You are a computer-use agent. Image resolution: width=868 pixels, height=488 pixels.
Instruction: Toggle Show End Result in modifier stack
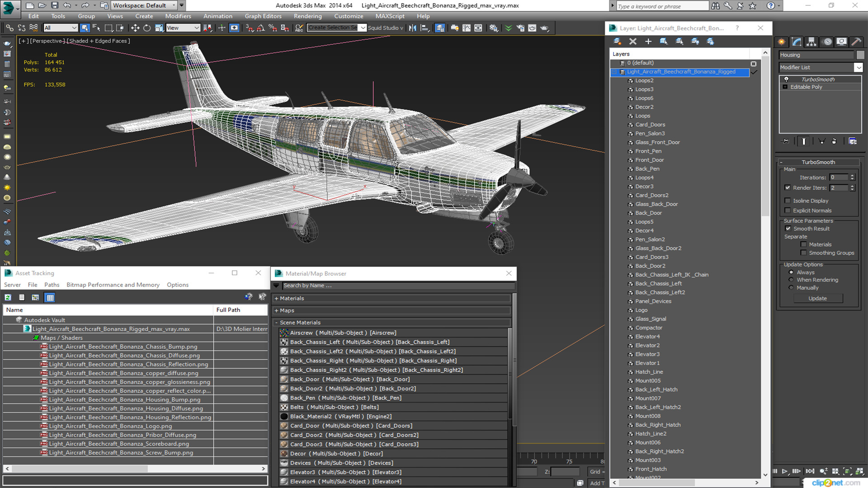(x=804, y=141)
